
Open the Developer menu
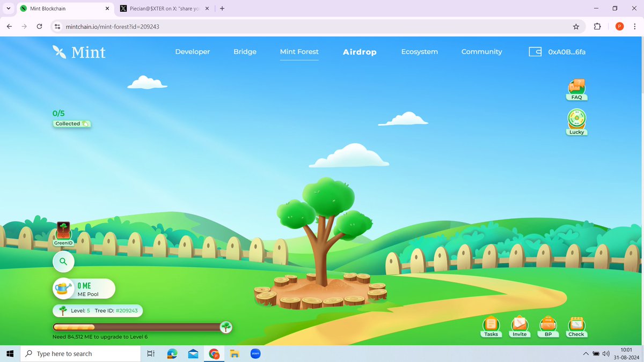coord(193,52)
